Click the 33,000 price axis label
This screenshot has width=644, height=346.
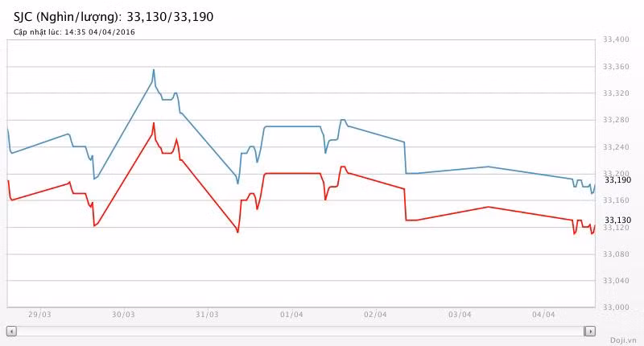[x=617, y=307]
